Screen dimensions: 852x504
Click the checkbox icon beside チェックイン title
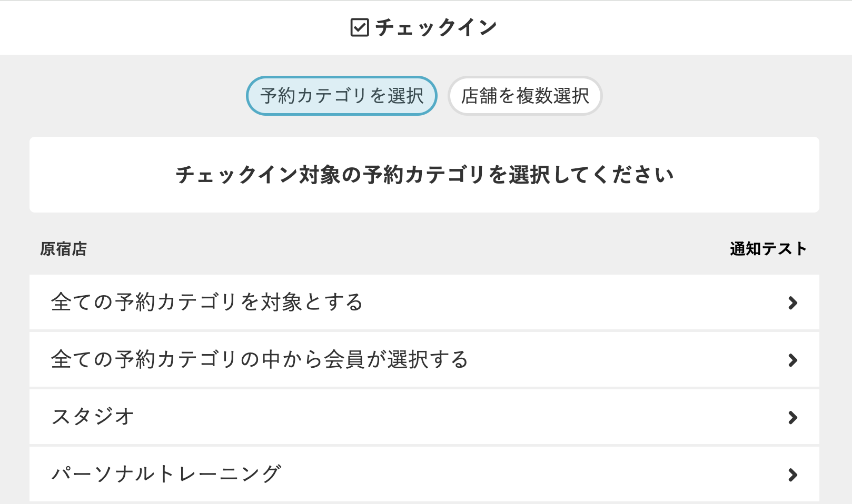(360, 27)
